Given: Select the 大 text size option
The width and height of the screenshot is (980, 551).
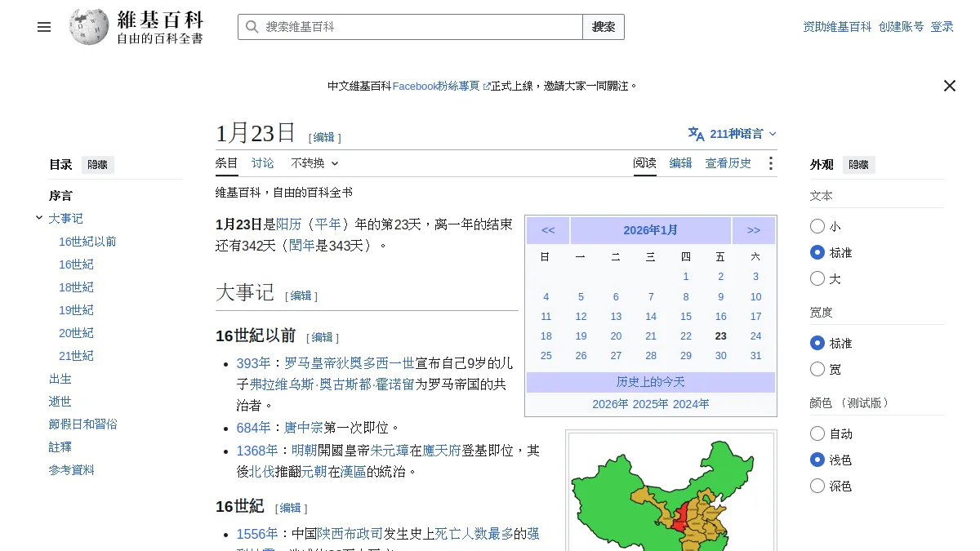Looking at the screenshot, I should click(x=817, y=278).
